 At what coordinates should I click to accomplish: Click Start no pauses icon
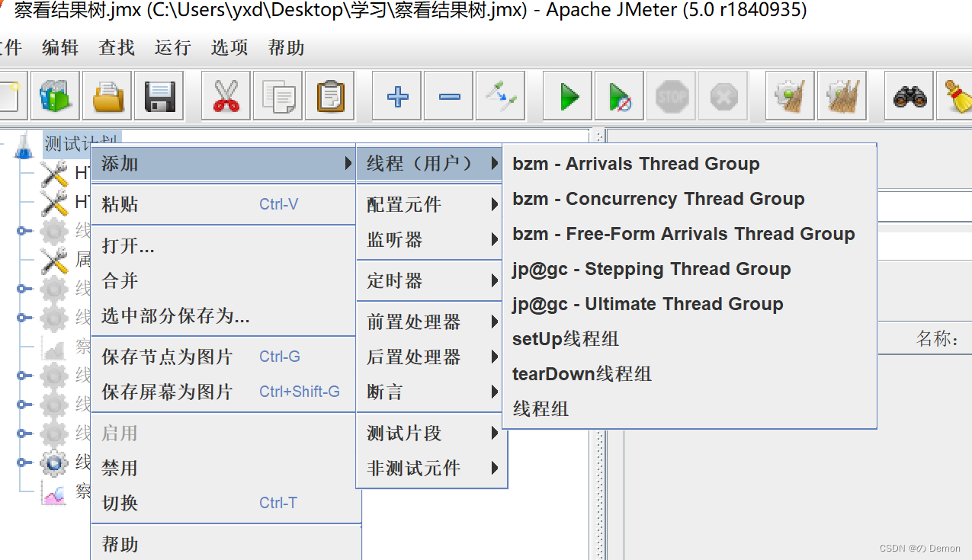click(x=619, y=96)
